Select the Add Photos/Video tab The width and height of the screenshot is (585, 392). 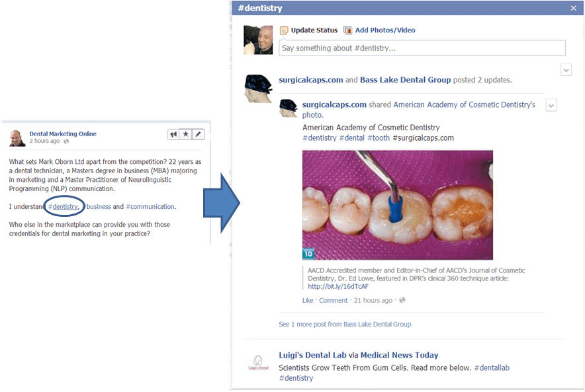coord(379,30)
